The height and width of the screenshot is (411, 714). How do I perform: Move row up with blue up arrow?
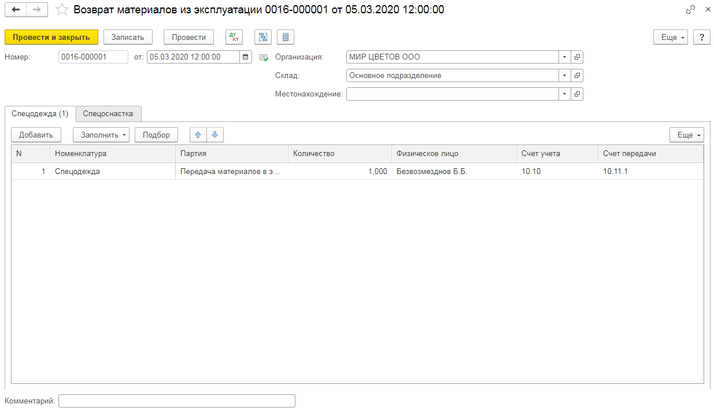point(197,135)
